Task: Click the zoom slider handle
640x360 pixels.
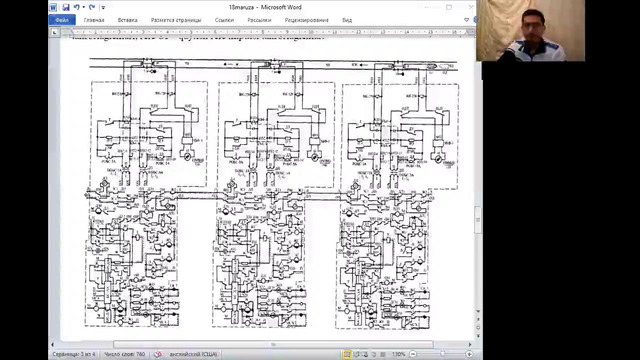Action: [x=443, y=354]
